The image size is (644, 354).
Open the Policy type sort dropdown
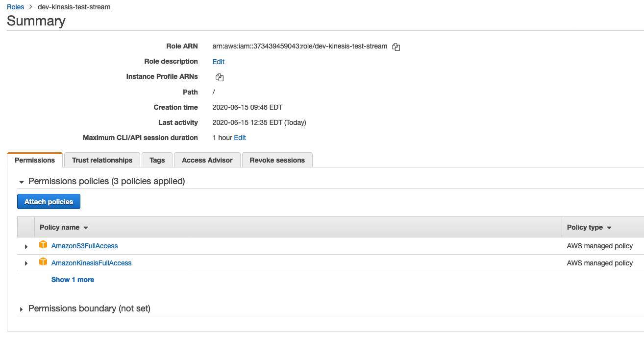610,227
